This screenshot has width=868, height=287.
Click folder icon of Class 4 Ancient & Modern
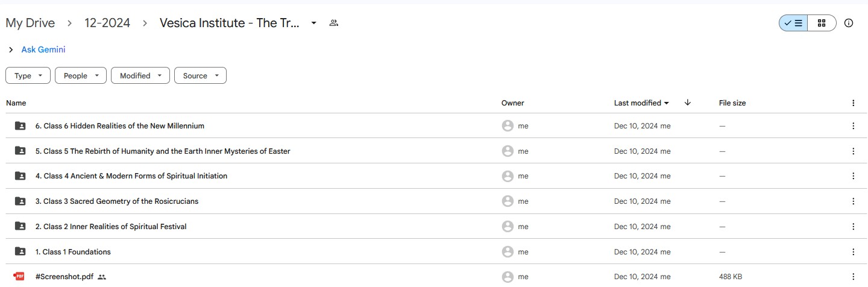tap(20, 176)
